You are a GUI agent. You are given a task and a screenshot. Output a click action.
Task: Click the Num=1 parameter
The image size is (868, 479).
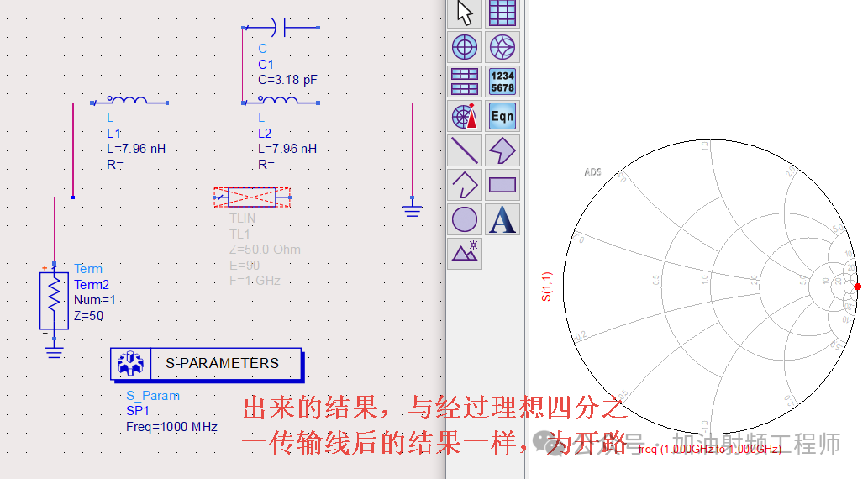[x=95, y=300]
